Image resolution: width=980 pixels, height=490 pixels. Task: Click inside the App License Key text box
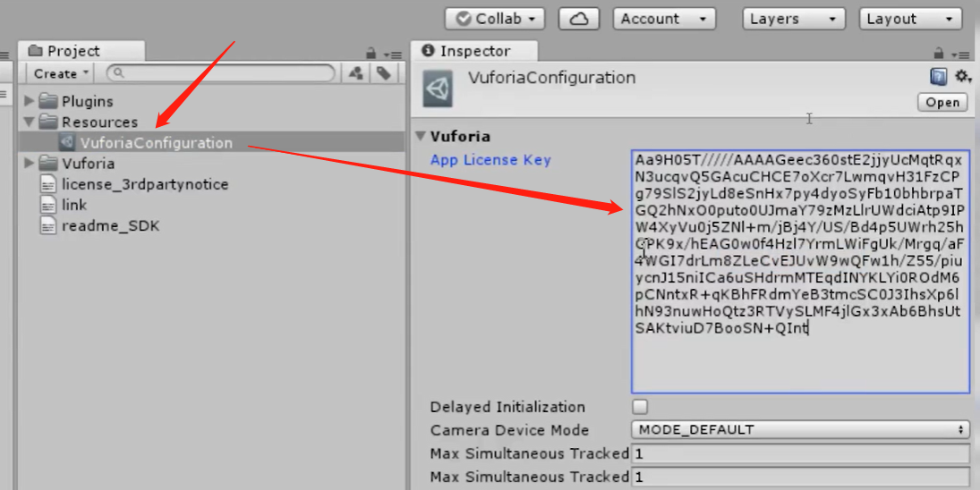point(800,272)
